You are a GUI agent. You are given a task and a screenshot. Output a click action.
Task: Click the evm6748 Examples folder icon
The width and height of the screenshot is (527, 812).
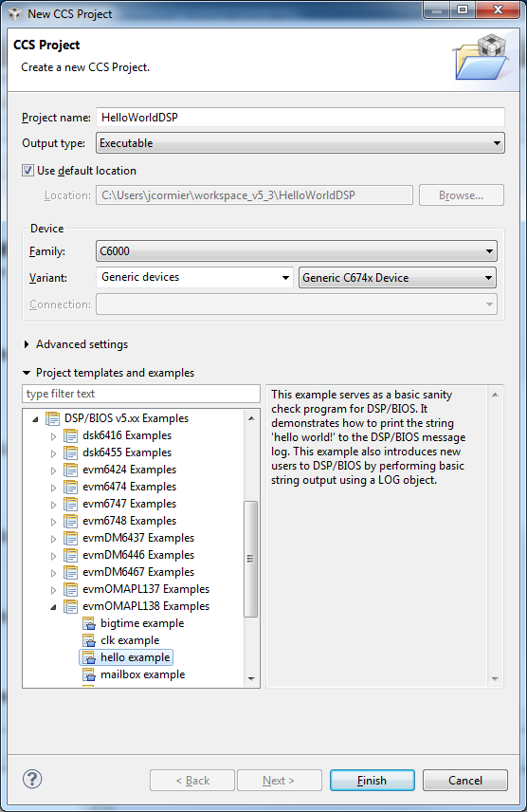pos(70,521)
